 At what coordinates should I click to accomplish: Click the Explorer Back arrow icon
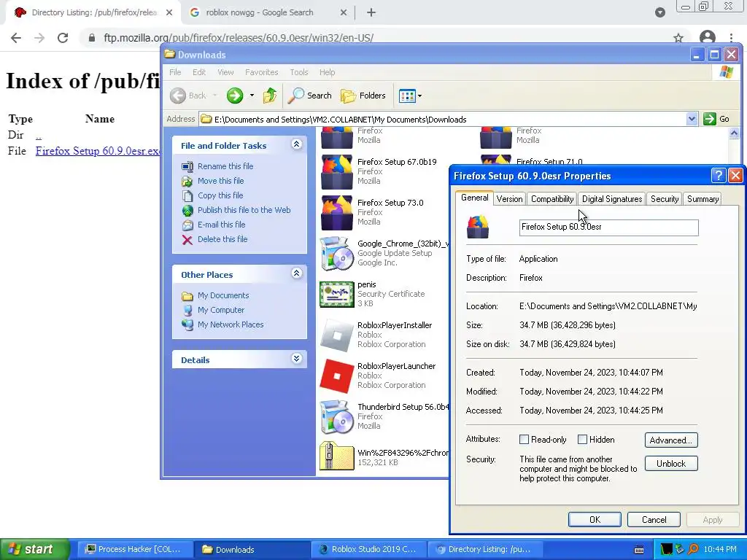pos(178,96)
